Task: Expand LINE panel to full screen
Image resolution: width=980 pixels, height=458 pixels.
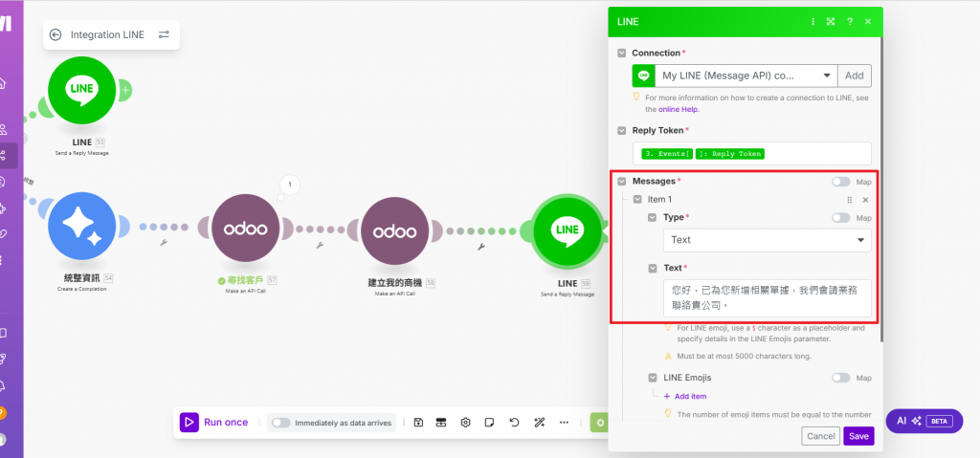Action: pos(831,21)
